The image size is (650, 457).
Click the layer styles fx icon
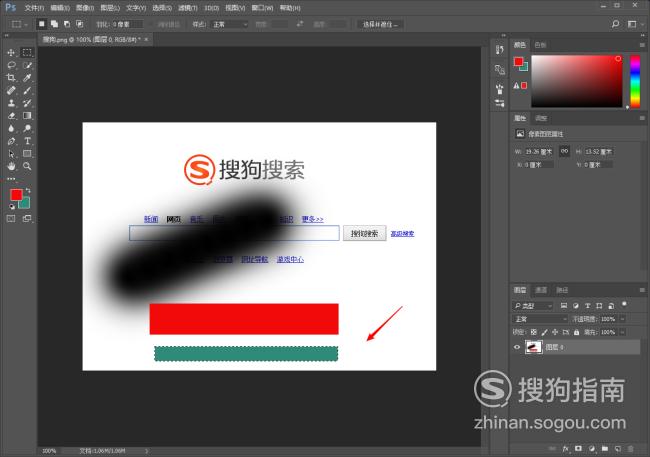pyautogui.click(x=566, y=449)
